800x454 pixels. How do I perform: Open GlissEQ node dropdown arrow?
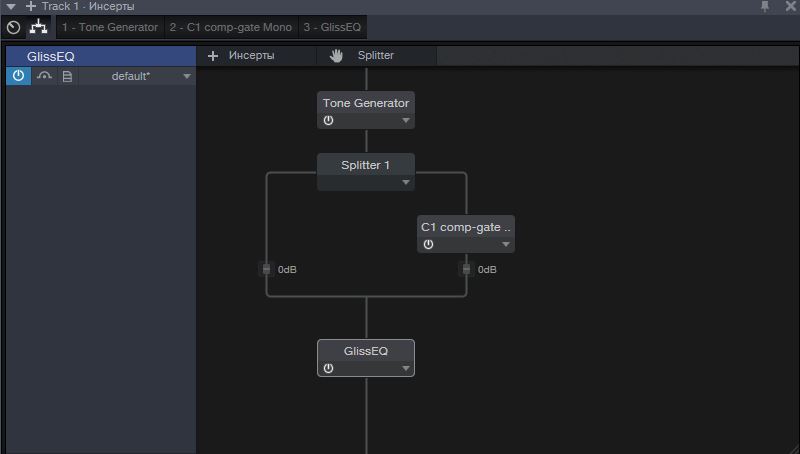[x=406, y=368]
